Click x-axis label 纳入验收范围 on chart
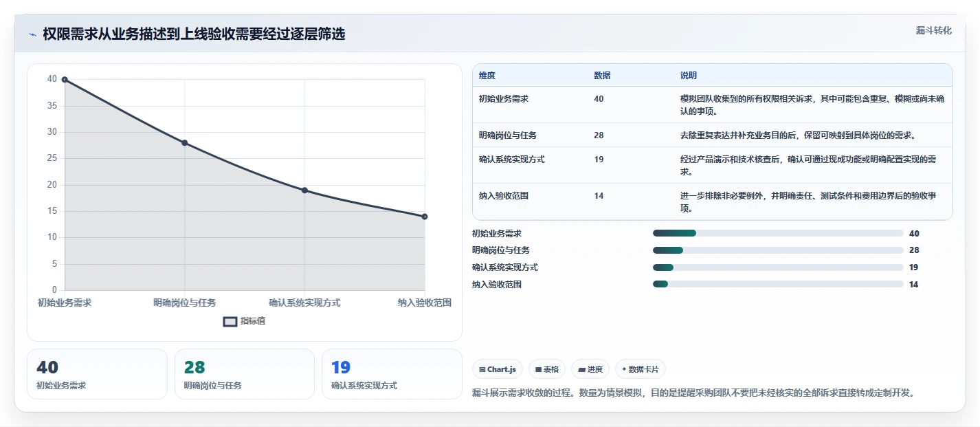Screen dimensions: 980x427 [425, 303]
